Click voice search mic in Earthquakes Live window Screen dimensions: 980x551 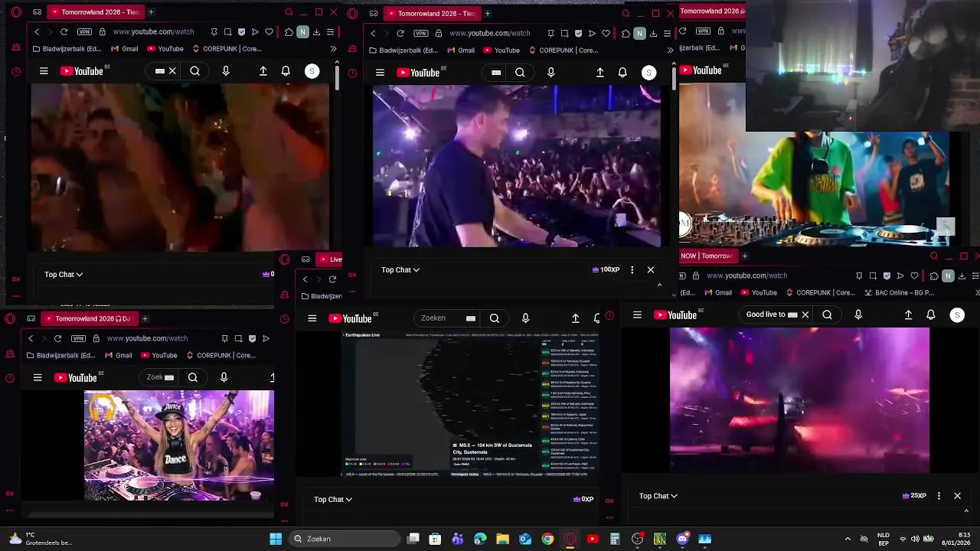525,318
